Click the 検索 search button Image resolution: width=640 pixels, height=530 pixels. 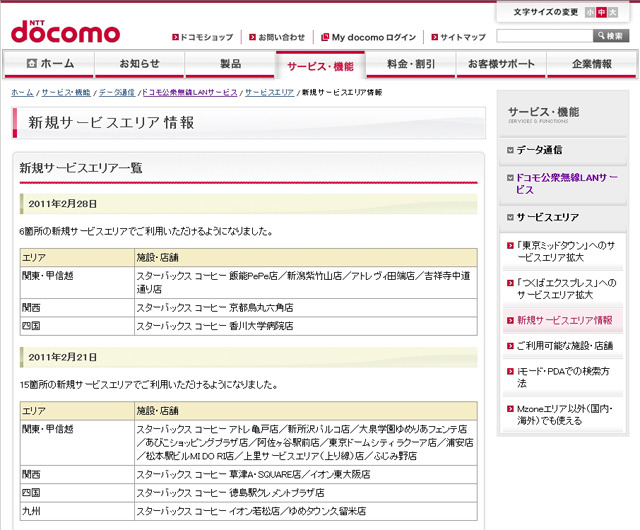pyautogui.click(x=611, y=36)
